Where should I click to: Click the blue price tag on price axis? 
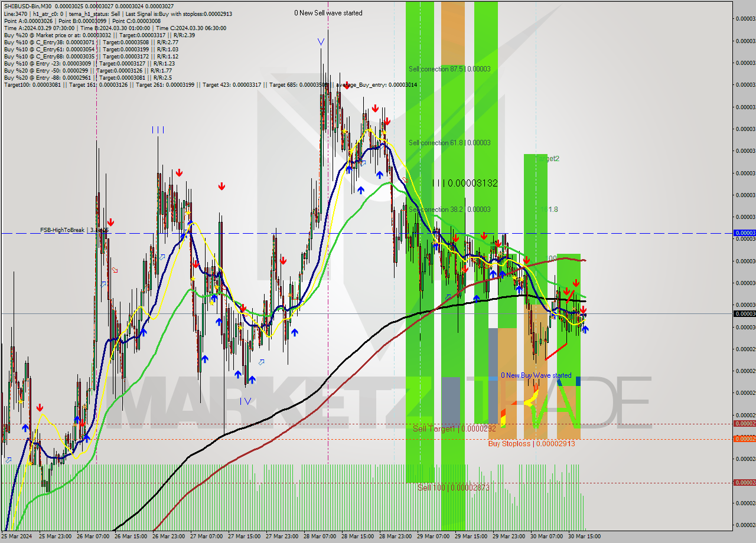[744, 233]
